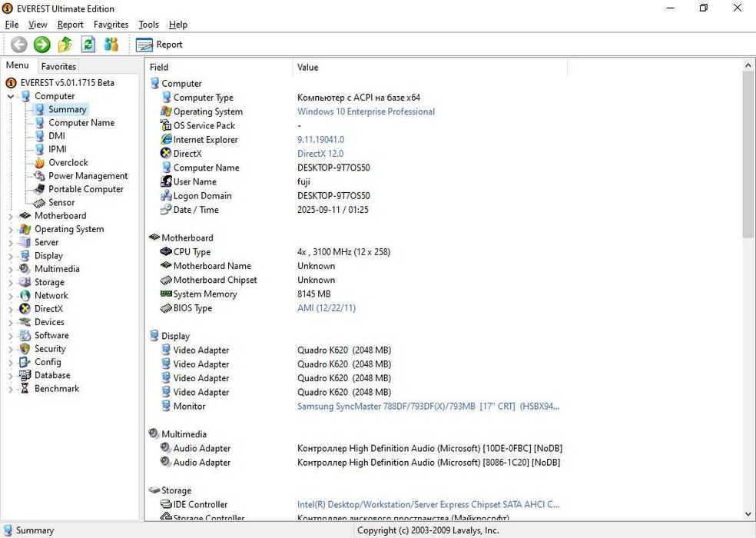This screenshot has height=538, width=756.
Task: Click the Back arrow toolbar icon
Action: 18,45
